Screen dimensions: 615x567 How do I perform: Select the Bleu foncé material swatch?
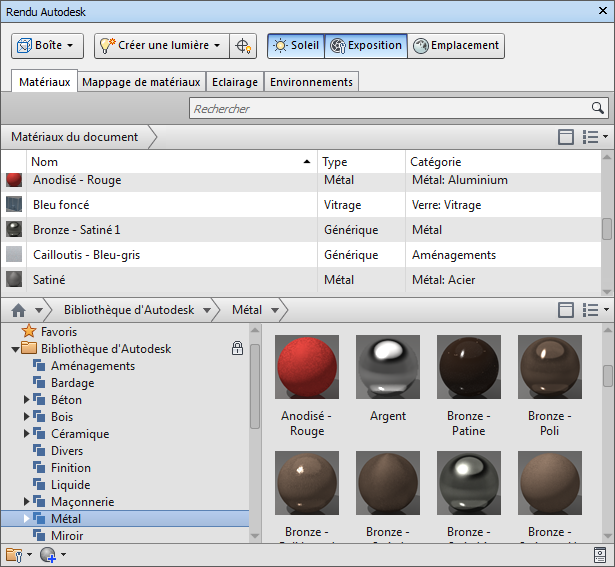point(14,204)
